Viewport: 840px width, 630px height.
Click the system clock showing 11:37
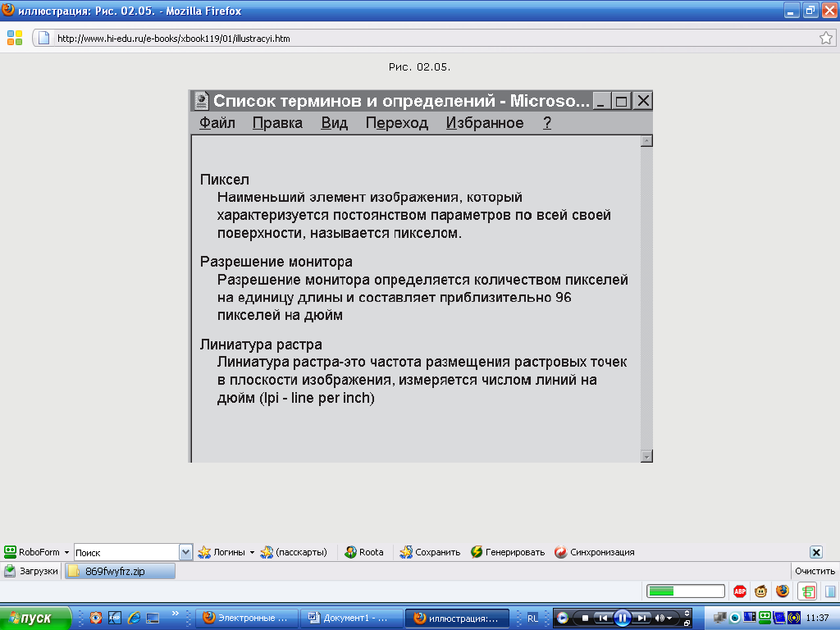[817, 619]
